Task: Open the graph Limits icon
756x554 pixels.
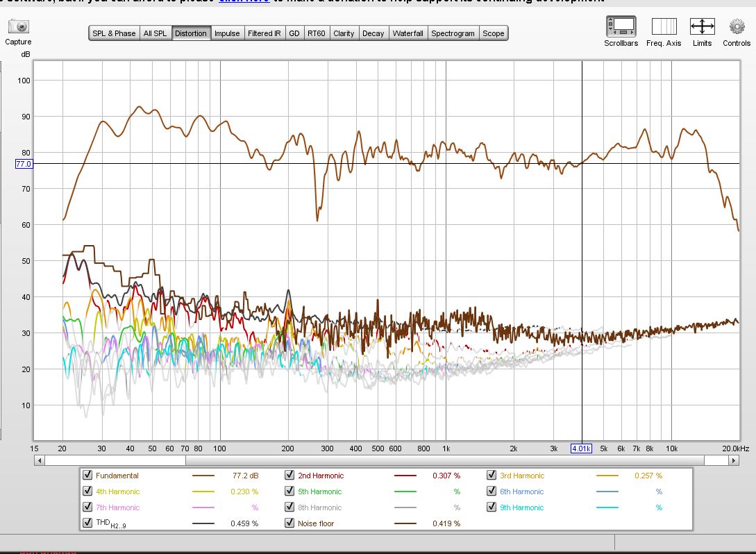Action: [702, 26]
